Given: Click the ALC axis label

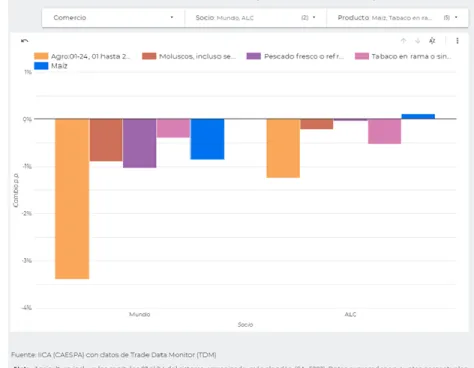Looking at the screenshot, I should [x=350, y=314].
